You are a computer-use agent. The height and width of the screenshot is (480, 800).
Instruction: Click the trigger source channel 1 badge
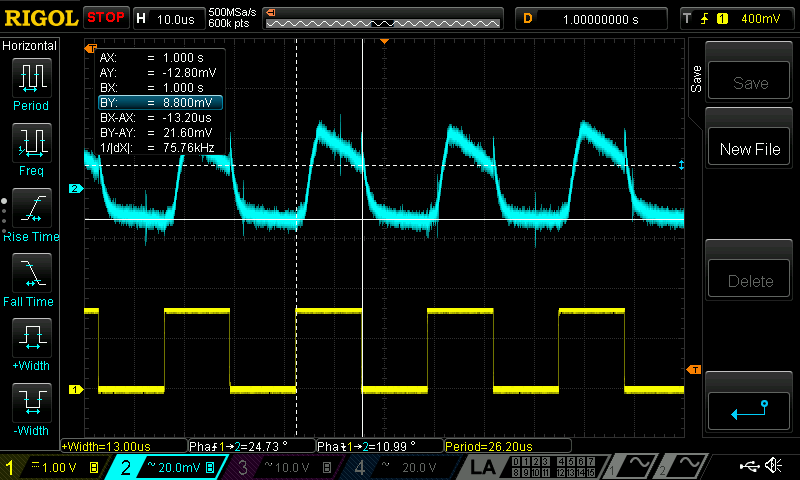722,19
